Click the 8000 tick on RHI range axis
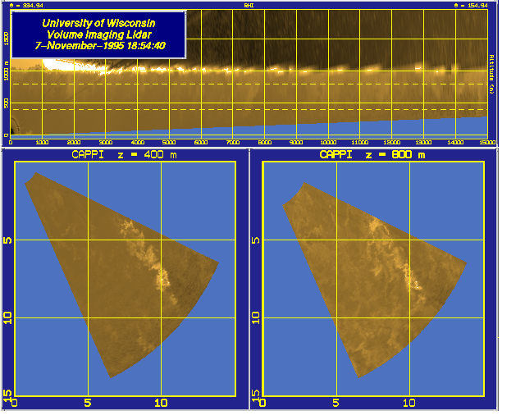This screenshot has width=525, height=420. (x=264, y=143)
